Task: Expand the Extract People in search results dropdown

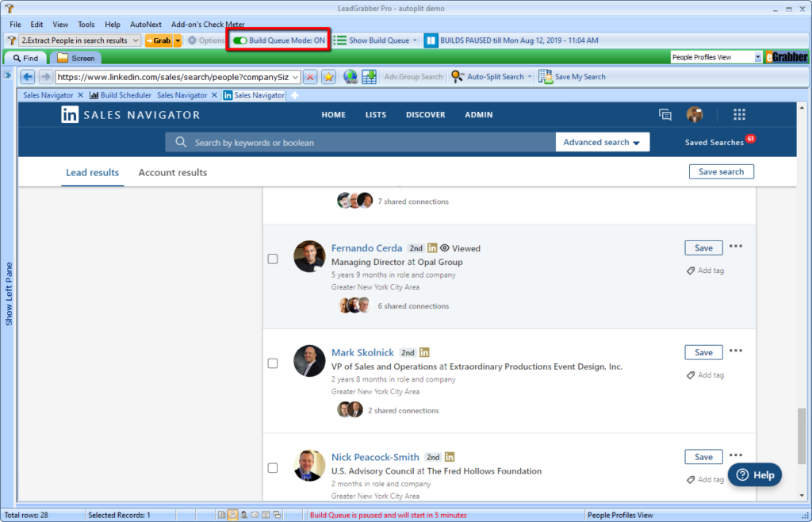Action: pyautogui.click(x=136, y=40)
